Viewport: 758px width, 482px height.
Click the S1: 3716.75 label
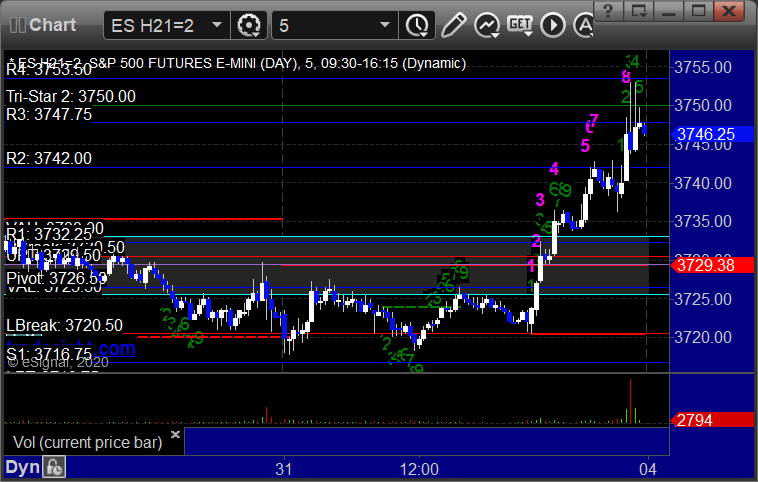pyautogui.click(x=49, y=353)
